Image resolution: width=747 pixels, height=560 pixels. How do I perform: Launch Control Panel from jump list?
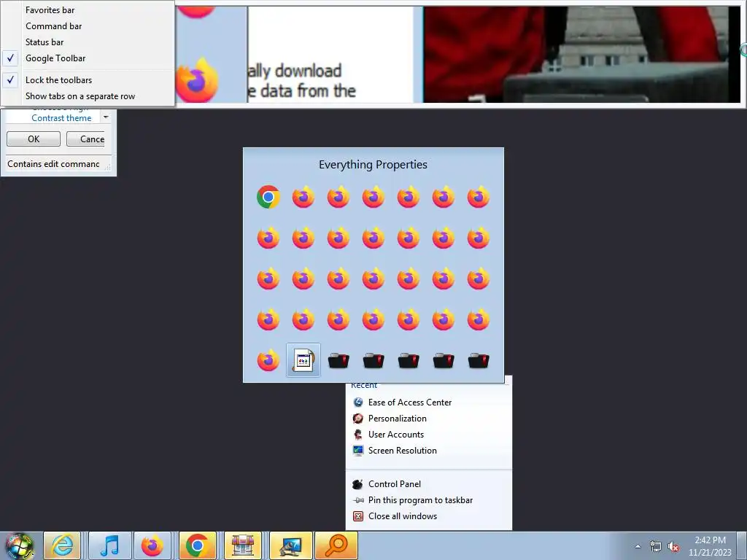(429, 484)
